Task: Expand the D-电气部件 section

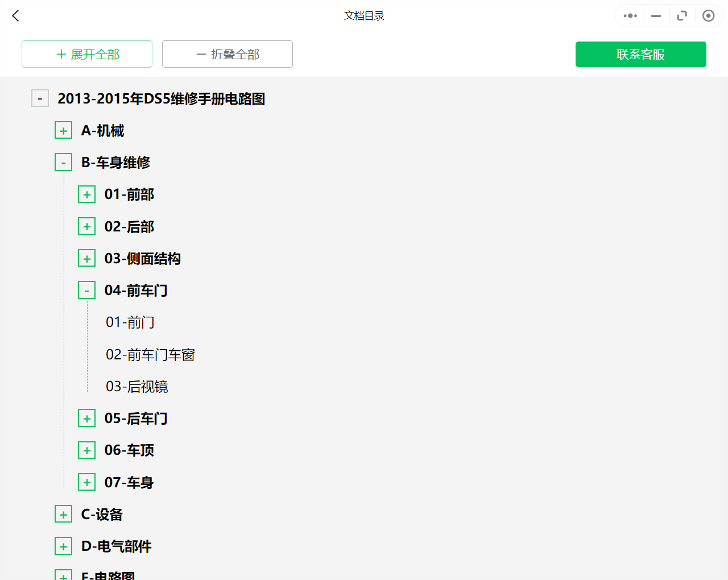Action: point(63,545)
